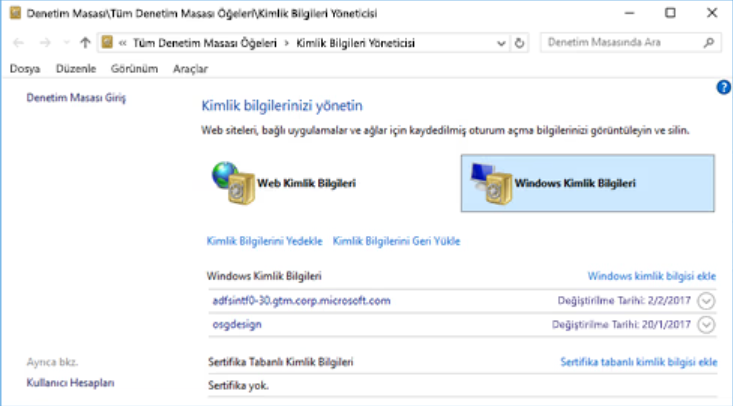Select Web Kimlik Bilgileri vault
The image size is (733, 406).
(283, 183)
